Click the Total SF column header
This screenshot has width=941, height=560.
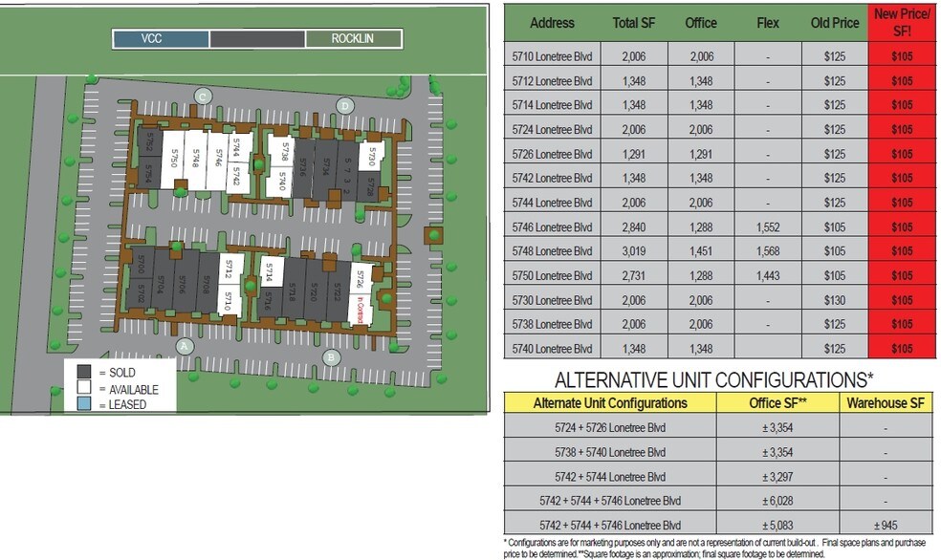(x=633, y=22)
